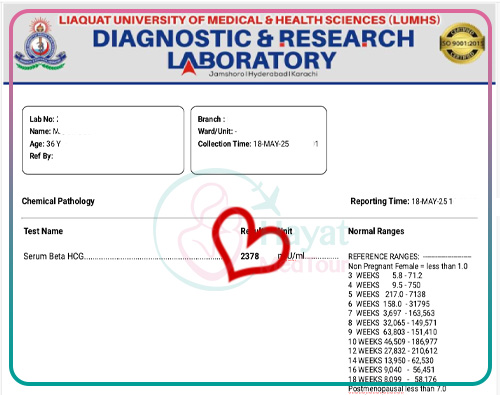Click the "16 WEEKS 9,040 - 56,451" row
The height and width of the screenshot is (395, 500).
point(391,370)
